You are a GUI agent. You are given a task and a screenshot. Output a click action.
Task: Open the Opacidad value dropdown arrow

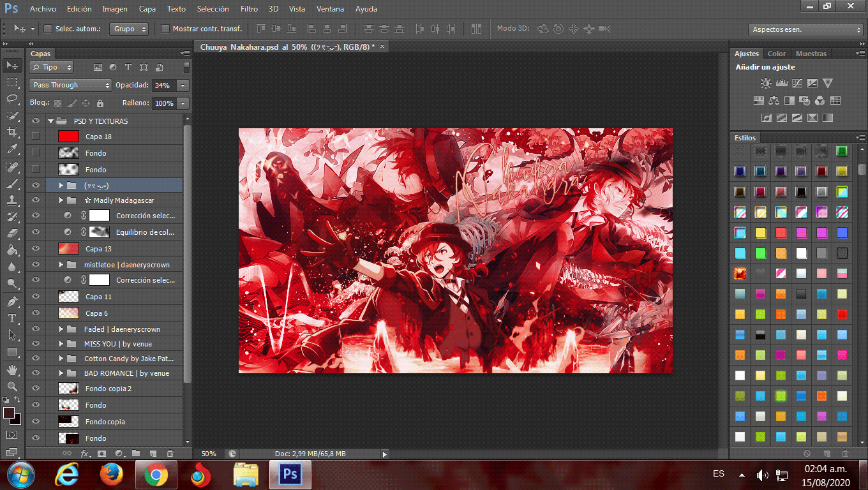tap(183, 85)
